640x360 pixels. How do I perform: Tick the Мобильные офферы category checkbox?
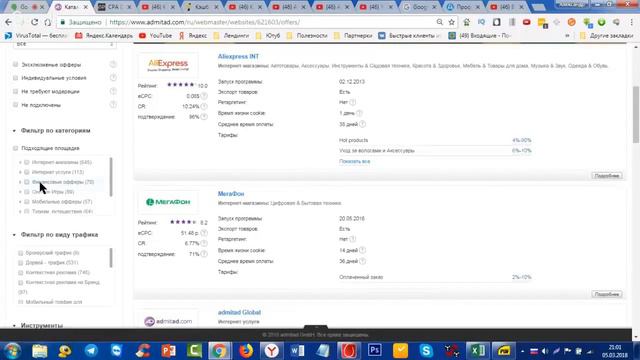tap(27, 202)
